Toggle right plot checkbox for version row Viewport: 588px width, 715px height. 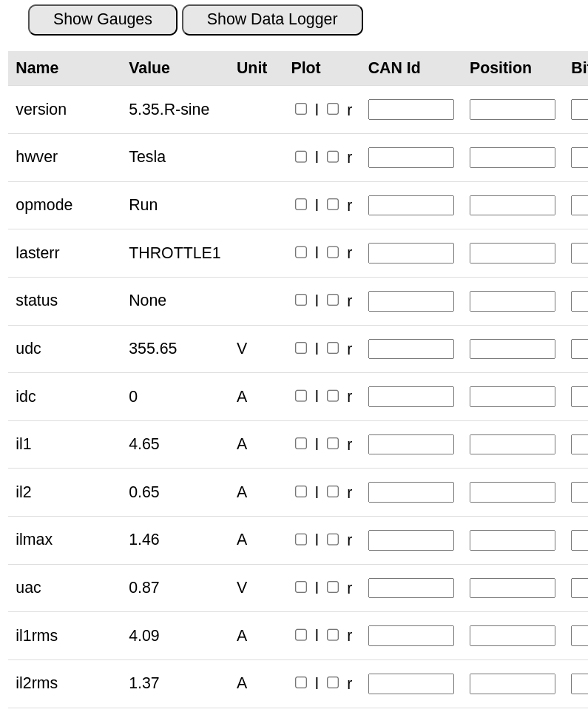[333, 109]
